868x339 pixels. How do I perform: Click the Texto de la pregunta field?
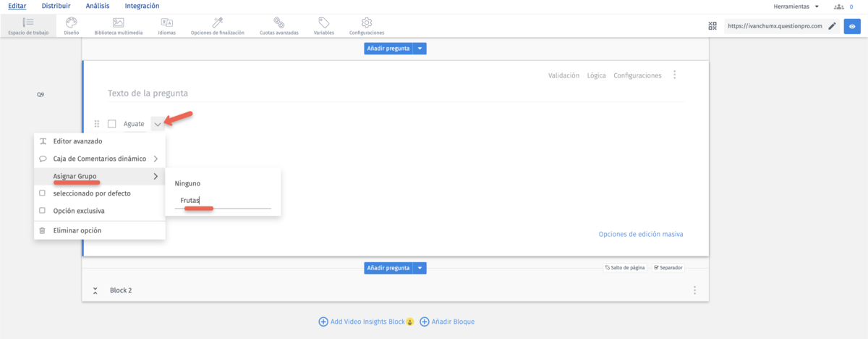tap(395, 93)
